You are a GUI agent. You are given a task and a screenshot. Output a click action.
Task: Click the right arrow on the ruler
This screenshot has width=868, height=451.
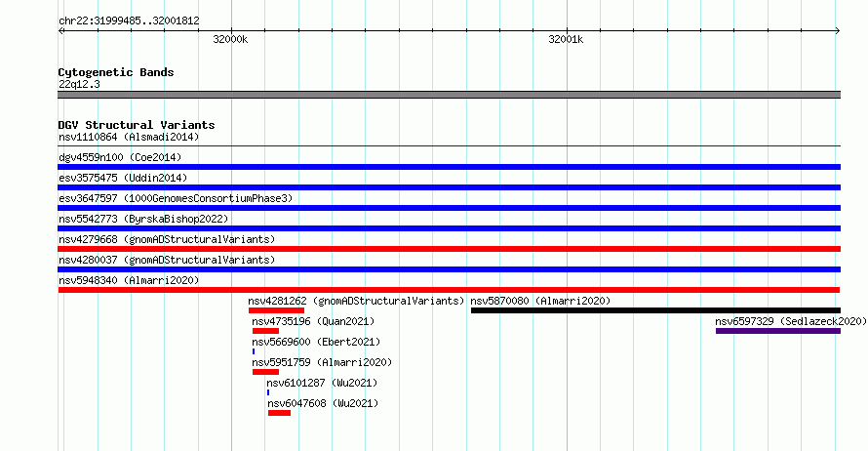(x=837, y=31)
